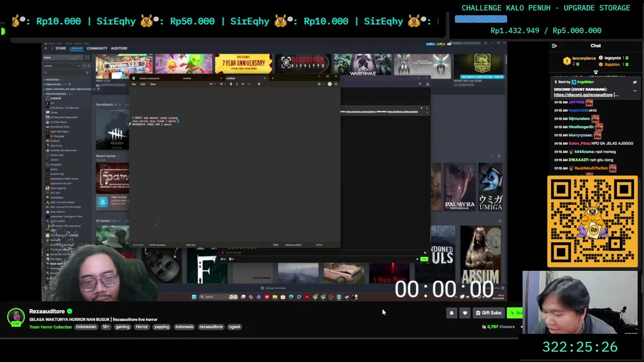The height and width of the screenshot is (362, 644).
Task: Click the Rezaauditore channel avatar
Action: point(16,317)
